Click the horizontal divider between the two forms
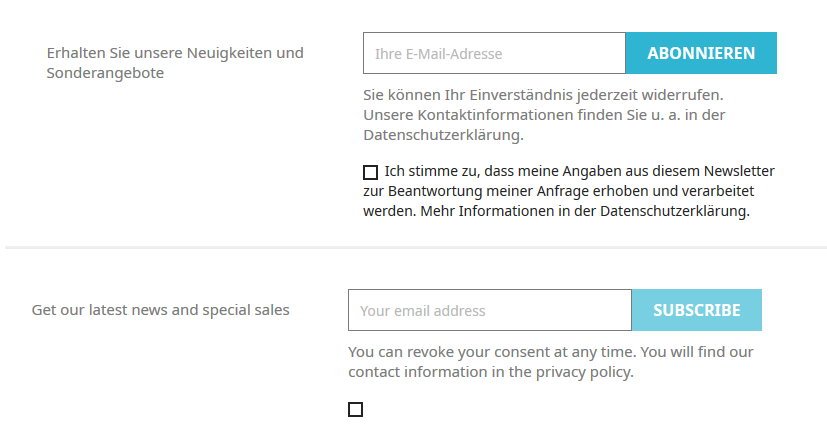The height and width of the screenshot is (447, 827). [x=414, y=246]
